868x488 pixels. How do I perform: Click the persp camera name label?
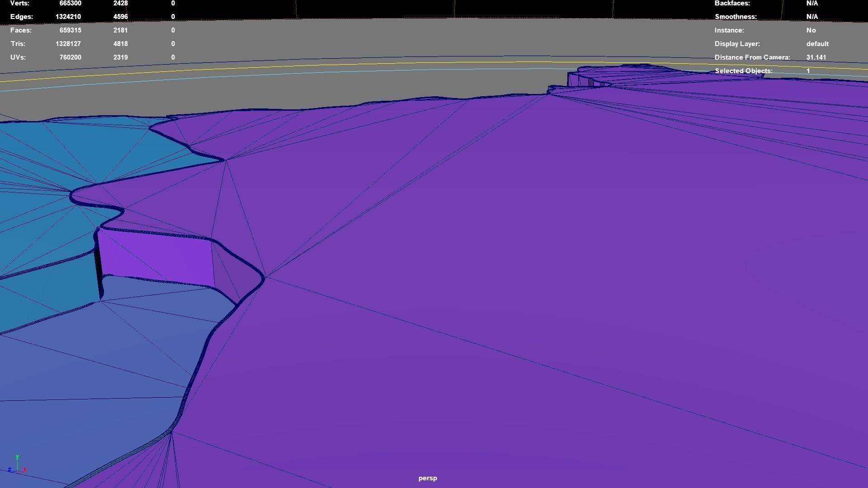[x=428, y=478]
